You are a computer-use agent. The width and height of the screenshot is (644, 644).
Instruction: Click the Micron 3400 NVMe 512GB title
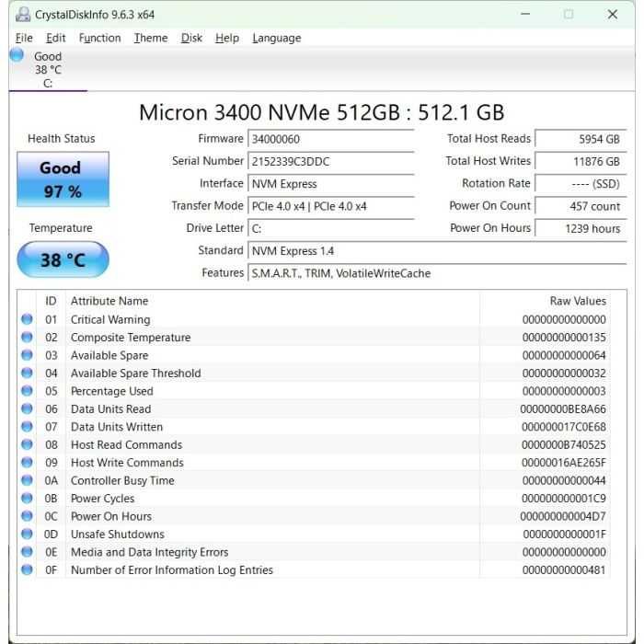click(x=322, y=112)
